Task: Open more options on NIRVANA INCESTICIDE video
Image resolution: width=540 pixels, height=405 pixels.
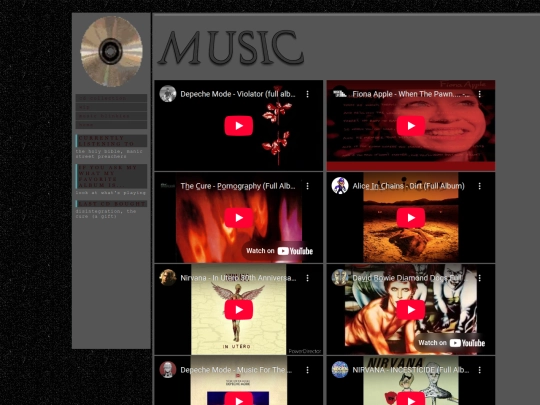Action: [x=480, y=370]
